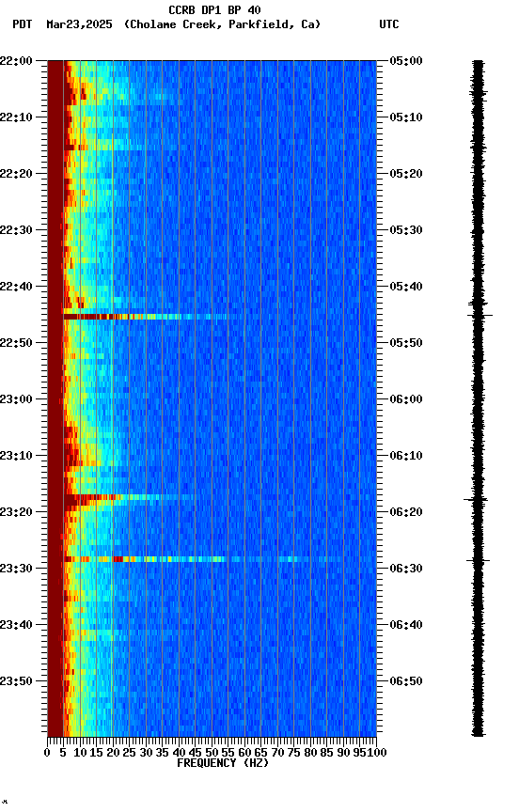Click the waveform spike near 06:29 UTC
This screenshot has width=519, height=812.
click(478, 560)
